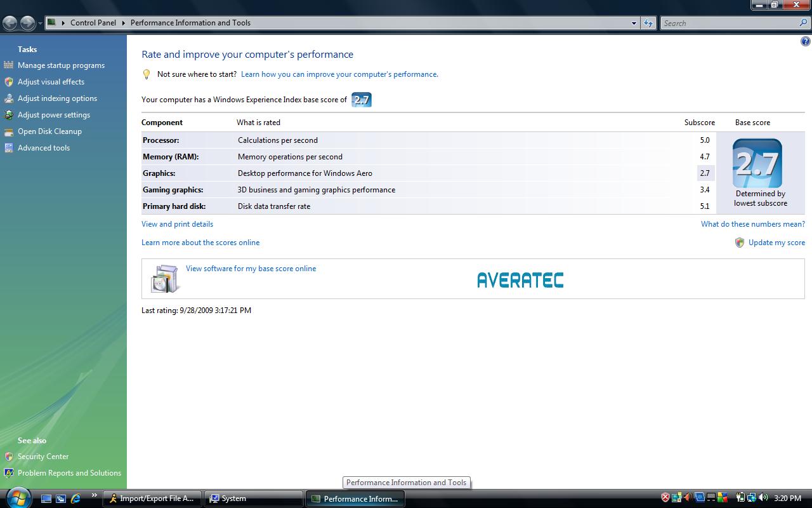Click the address bar refresh icon

[x=648, y=23]
